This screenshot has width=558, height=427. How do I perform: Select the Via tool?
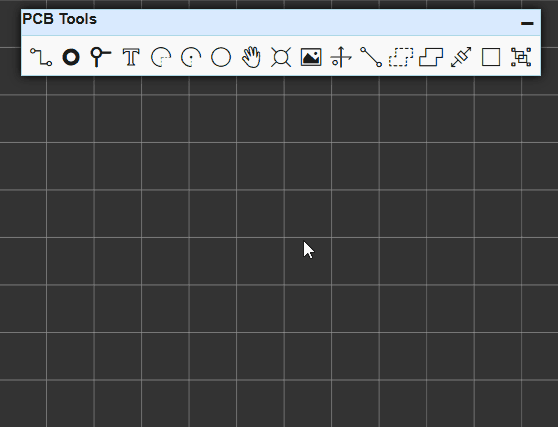101,57
